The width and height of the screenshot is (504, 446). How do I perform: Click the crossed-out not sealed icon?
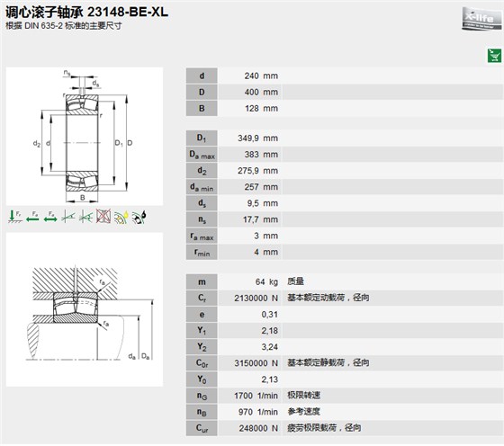tap(103, 217)
